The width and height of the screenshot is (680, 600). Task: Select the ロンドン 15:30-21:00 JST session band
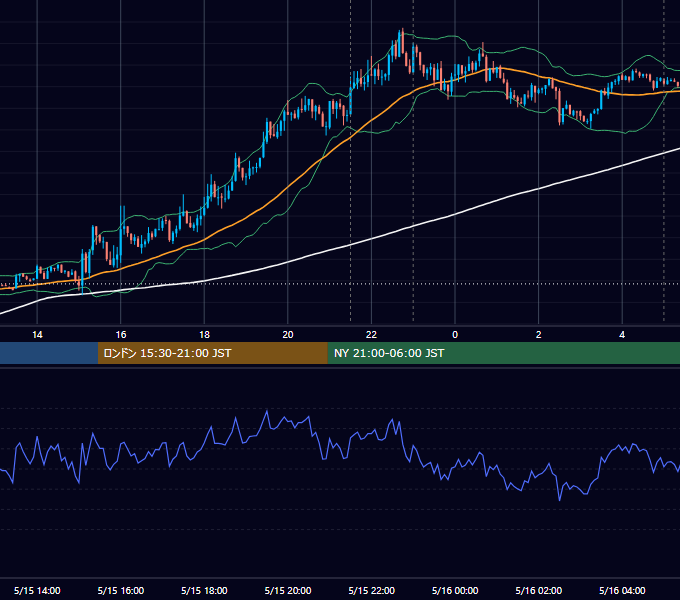coord(212,353)
